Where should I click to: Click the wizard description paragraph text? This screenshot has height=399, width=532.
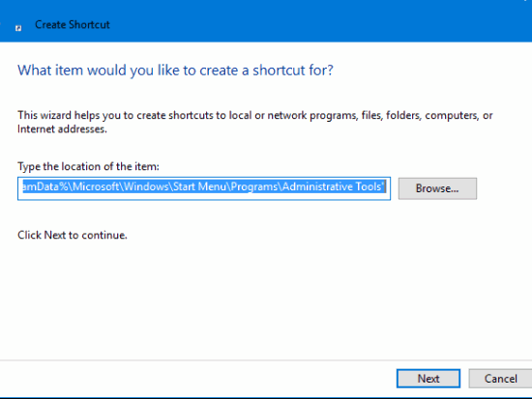pos(254,122)
